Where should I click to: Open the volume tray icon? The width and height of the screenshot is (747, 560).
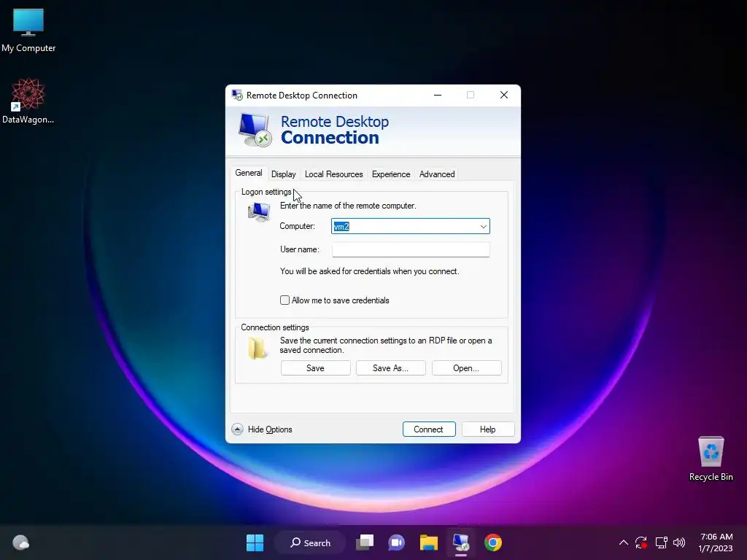coord(679,542)
